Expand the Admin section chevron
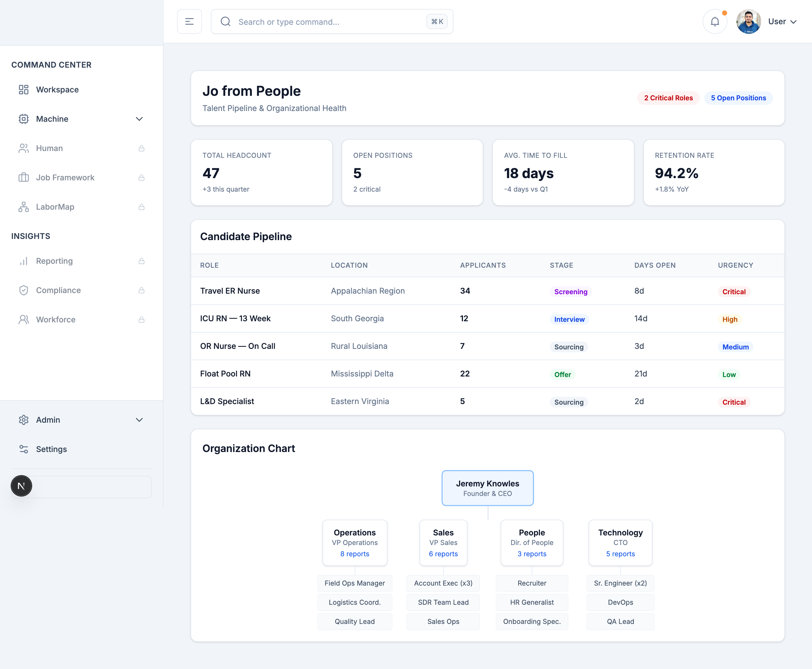Image resolution: width=812 pixels, height=669 pixels. 139,420
